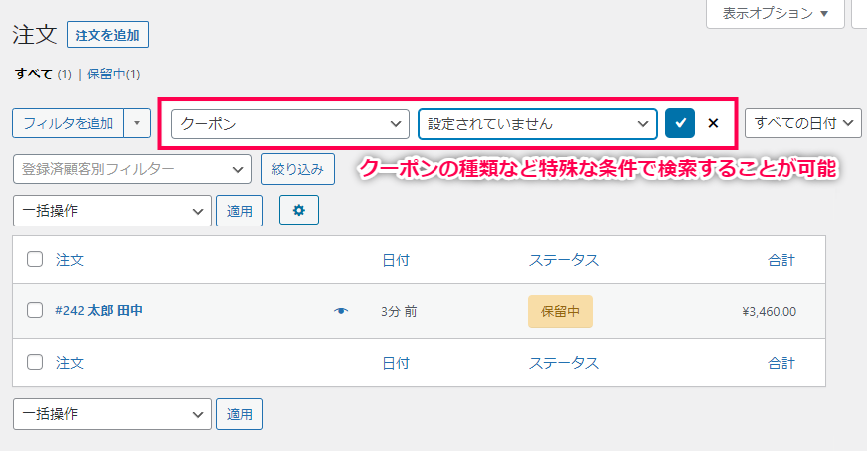Click the 絞り込み filter button
Viewport: 868px width, 451px height.
pyautogui.click(x=298, y=169)
